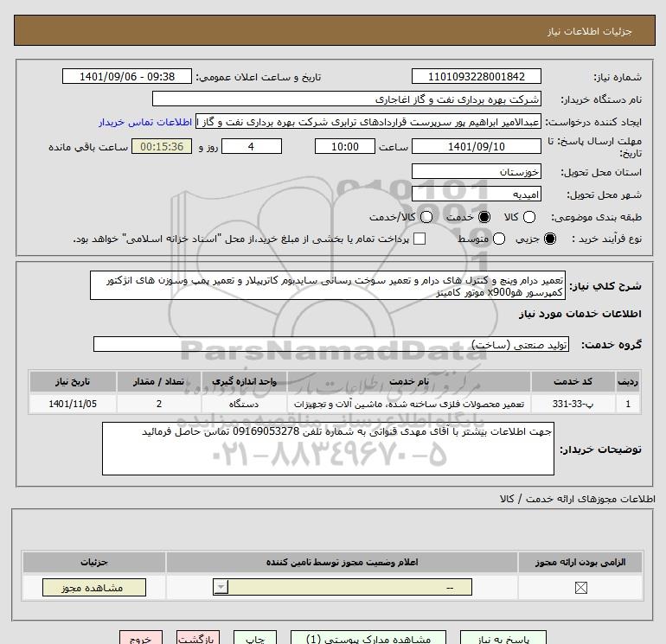Screen dimensions: 666x644
Task: Click the ردیف column header
Action: (628, 381)
